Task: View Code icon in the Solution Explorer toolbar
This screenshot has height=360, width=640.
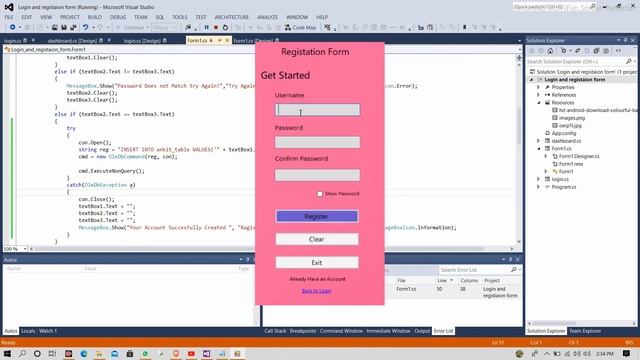Action: point(618,51)
